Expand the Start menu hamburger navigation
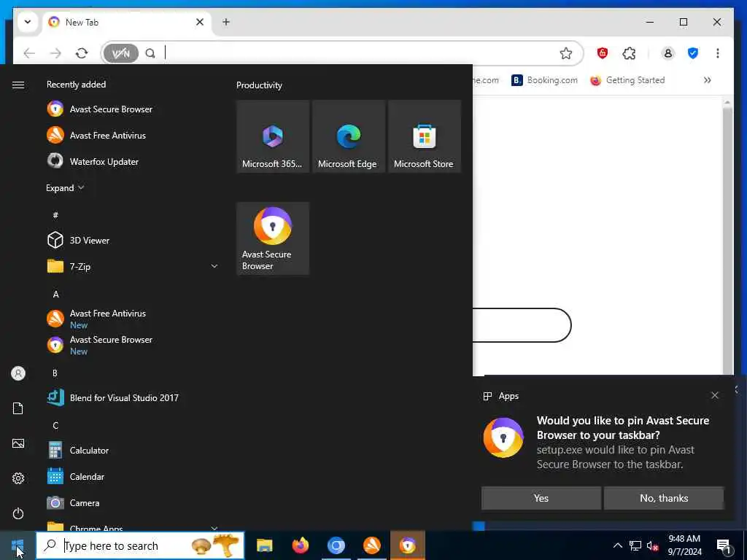 click(18, 85)
